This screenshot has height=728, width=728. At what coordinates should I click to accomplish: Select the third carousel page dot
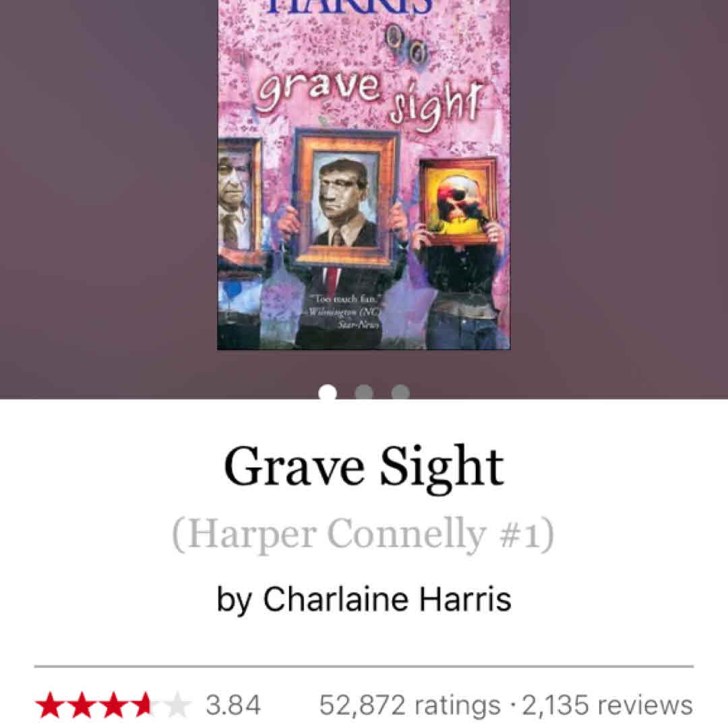[x=400, y=392]
